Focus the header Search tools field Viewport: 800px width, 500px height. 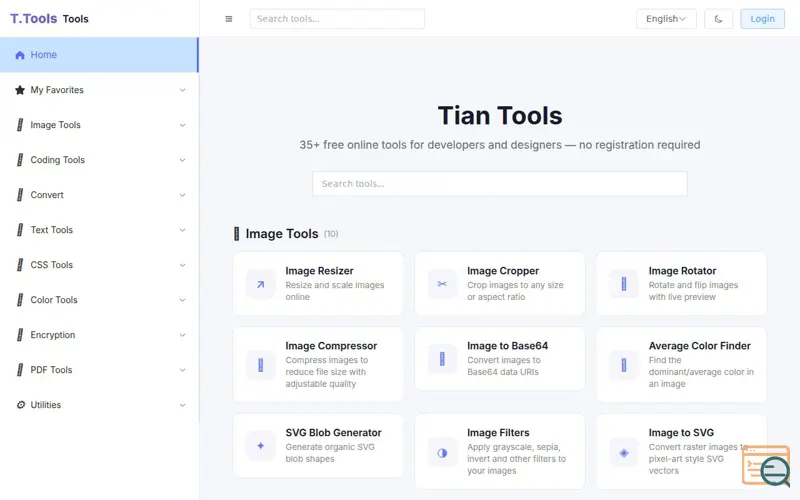(337, 19)
